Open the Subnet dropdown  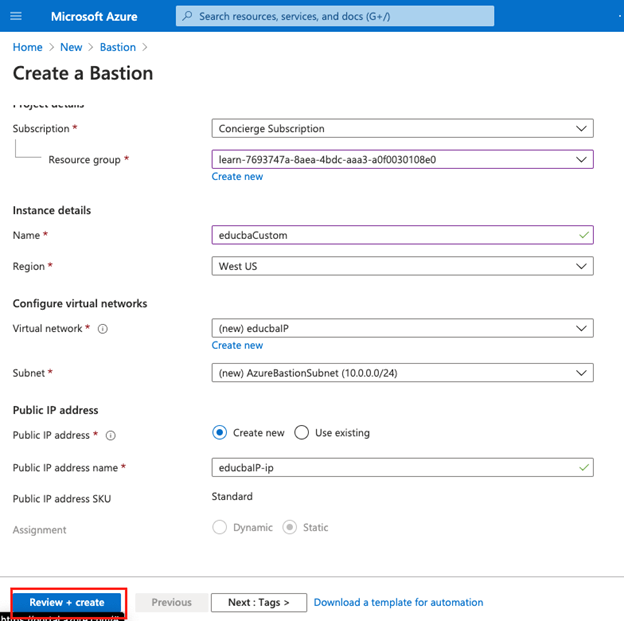coord(402,372)
